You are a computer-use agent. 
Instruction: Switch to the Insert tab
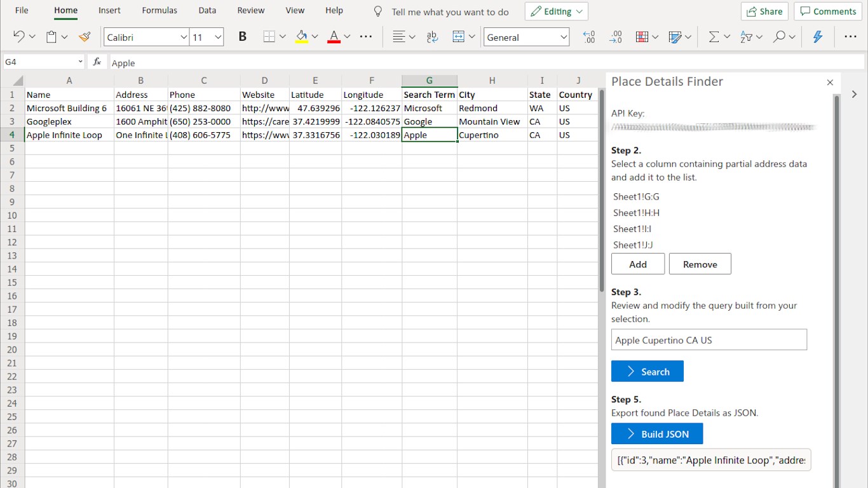point(110,10)
